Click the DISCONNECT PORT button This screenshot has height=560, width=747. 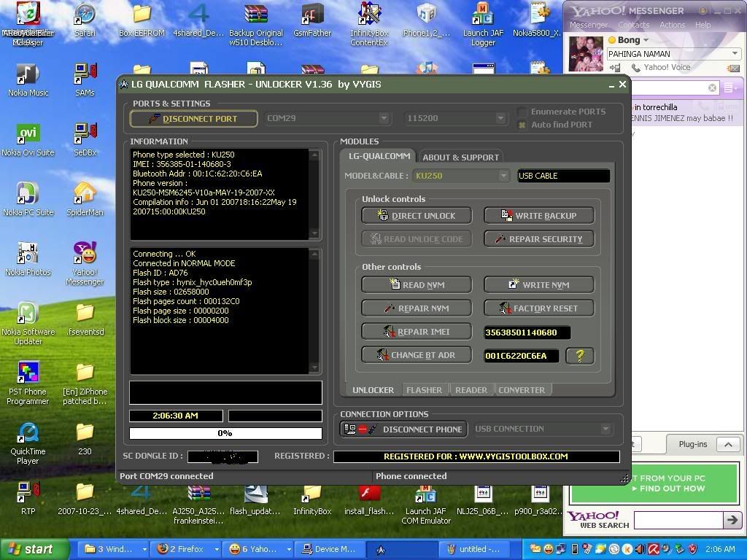194,119
